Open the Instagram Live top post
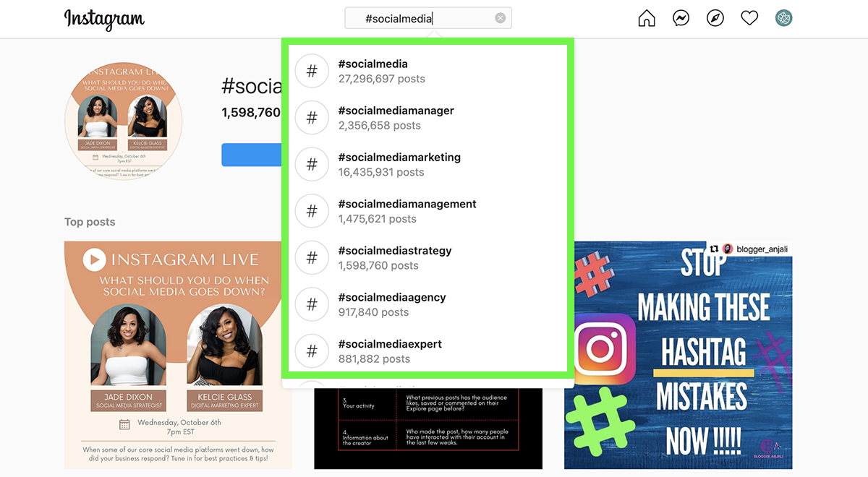Viewport: 868px width, 477px height. click(x=178, y=355)
